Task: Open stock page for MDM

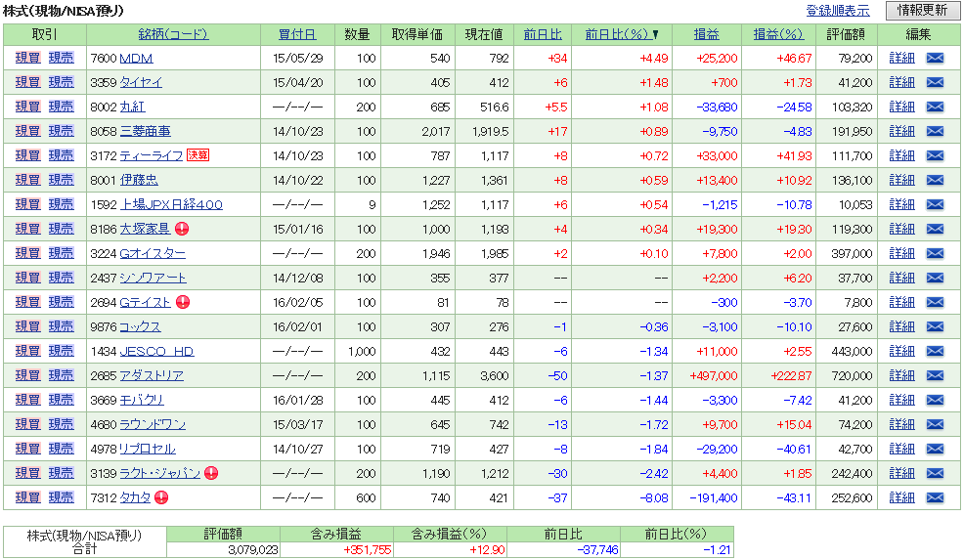Action: (x=136, y=59)
